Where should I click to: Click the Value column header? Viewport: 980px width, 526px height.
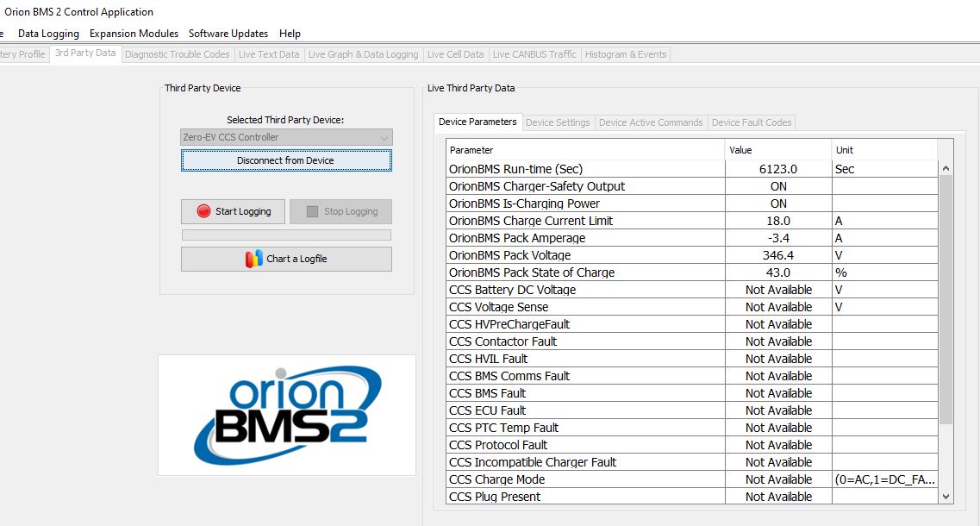(778, 150)
